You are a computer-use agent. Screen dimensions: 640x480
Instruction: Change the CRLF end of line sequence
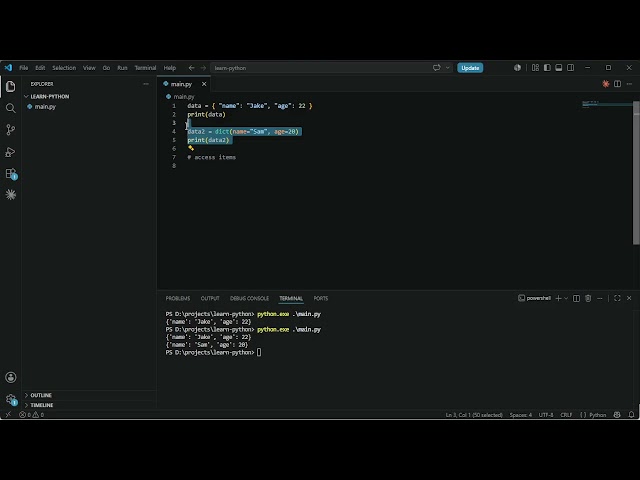click(x=566, y=415)
